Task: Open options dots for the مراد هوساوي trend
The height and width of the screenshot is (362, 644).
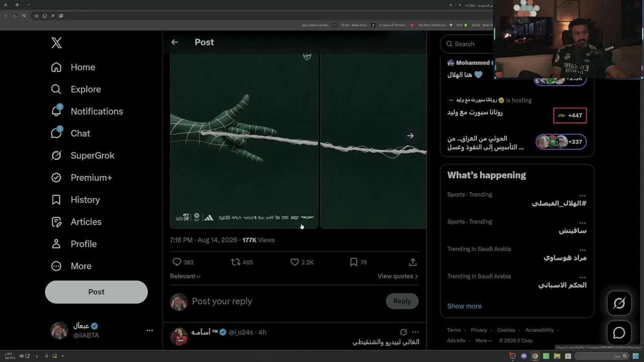Action: 582,249
